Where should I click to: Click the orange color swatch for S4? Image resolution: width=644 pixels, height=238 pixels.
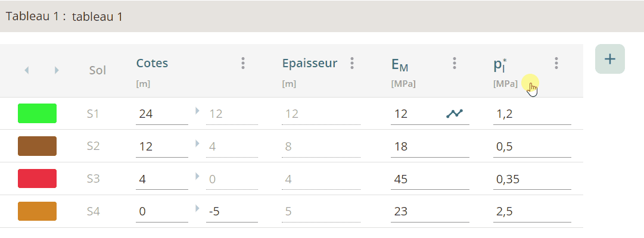coord(37,211)
